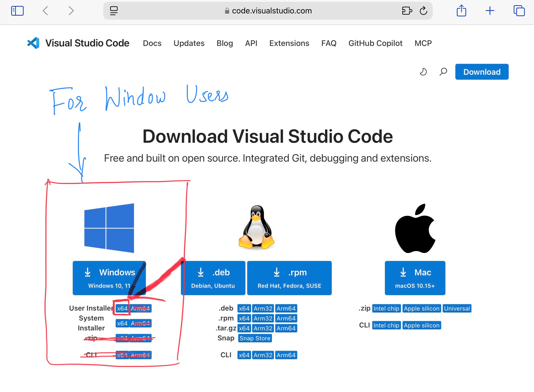Select Linux .rpm Arm64 link
The height and width of the screenshot is (392, 534).
(x=286, y=319)
